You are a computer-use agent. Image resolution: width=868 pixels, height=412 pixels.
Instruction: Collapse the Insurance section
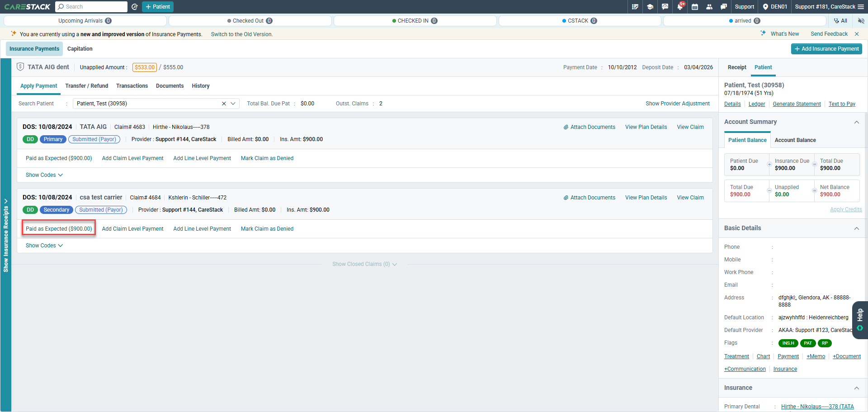pyautogui.click(x=857, y=388)
